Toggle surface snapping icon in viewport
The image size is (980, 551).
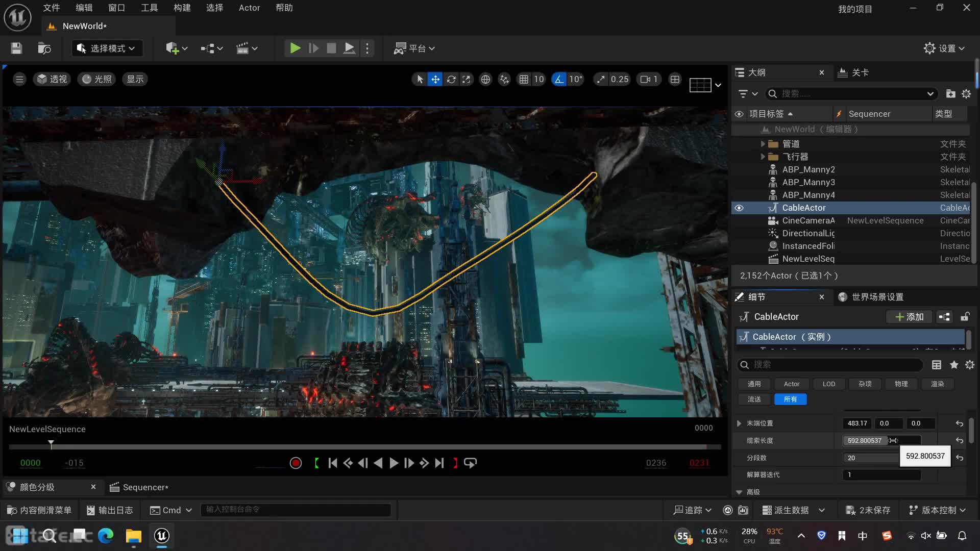point(504,79)
